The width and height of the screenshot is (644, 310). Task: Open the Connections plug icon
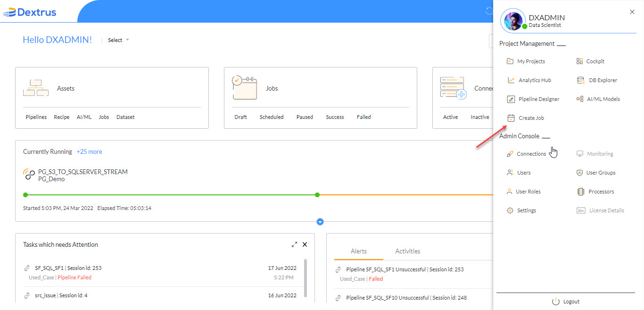[x=510, y=154]
